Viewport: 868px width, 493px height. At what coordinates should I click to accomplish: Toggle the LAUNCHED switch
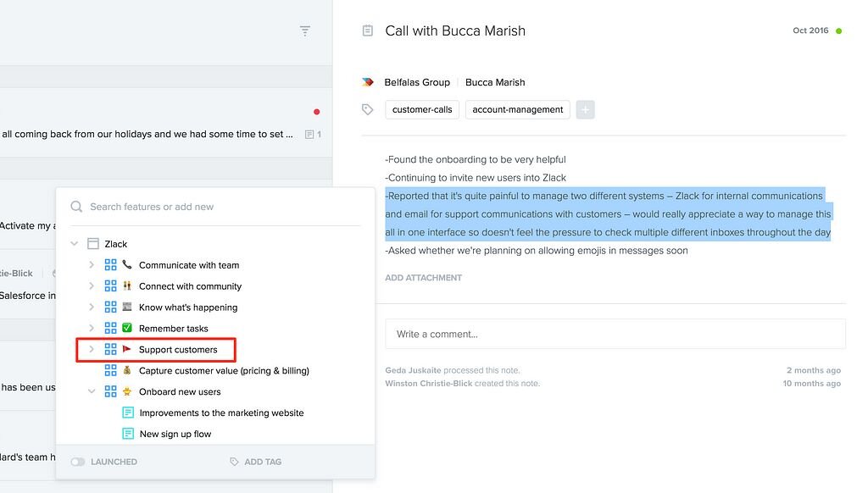(x=78, y=462)
